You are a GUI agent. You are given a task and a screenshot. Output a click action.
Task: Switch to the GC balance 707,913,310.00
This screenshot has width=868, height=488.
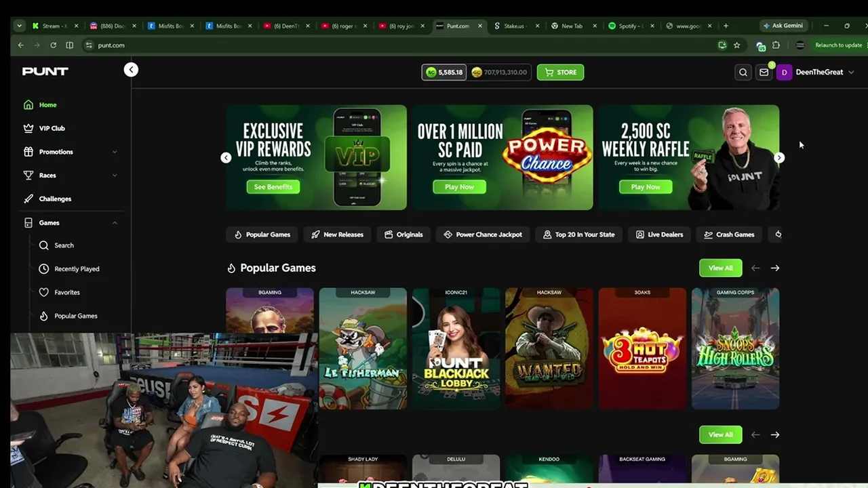tap(499, 73)
